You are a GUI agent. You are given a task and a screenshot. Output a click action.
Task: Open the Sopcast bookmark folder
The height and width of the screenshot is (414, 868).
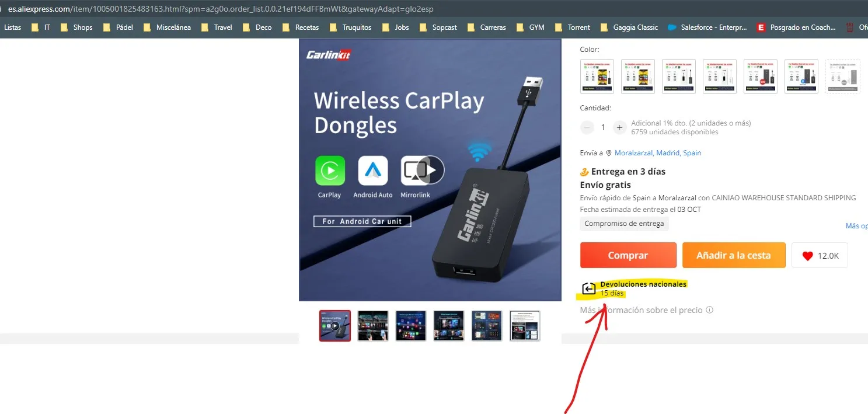coord(438,27)
